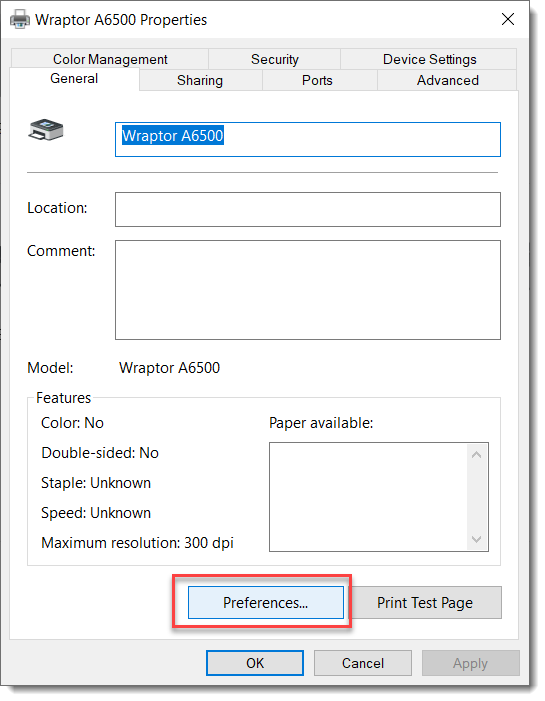Image resolution: width=545 pixels, height=701 pixels.
Task: Click inside the Comment text box
Action: tap(308, 290)
